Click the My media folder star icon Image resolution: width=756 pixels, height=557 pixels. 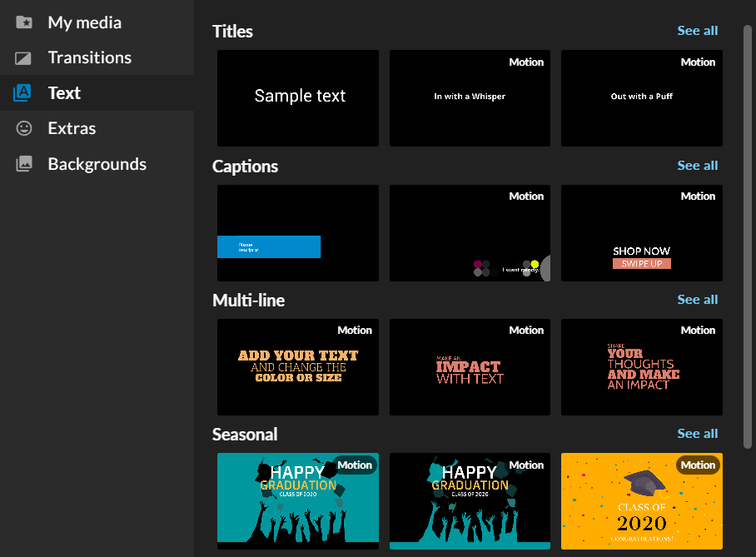tap(24, 22)
